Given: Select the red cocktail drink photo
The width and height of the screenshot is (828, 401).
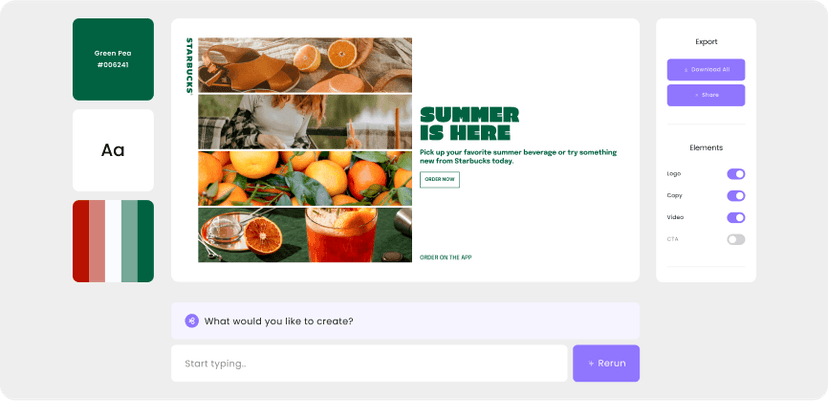Looking at the screenshot, I should 305,235.
